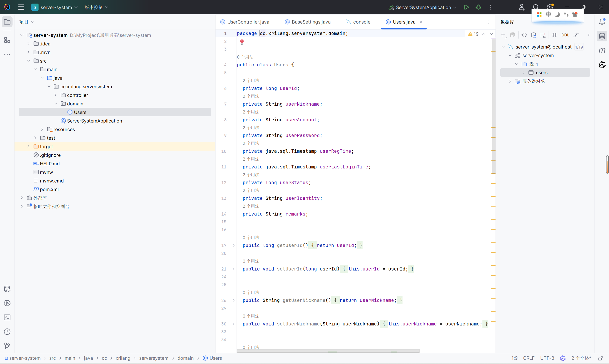The height and width of the screenshot is (364, 609).
Task: Disconnect the data source with red icon
Action: (543, 35)
